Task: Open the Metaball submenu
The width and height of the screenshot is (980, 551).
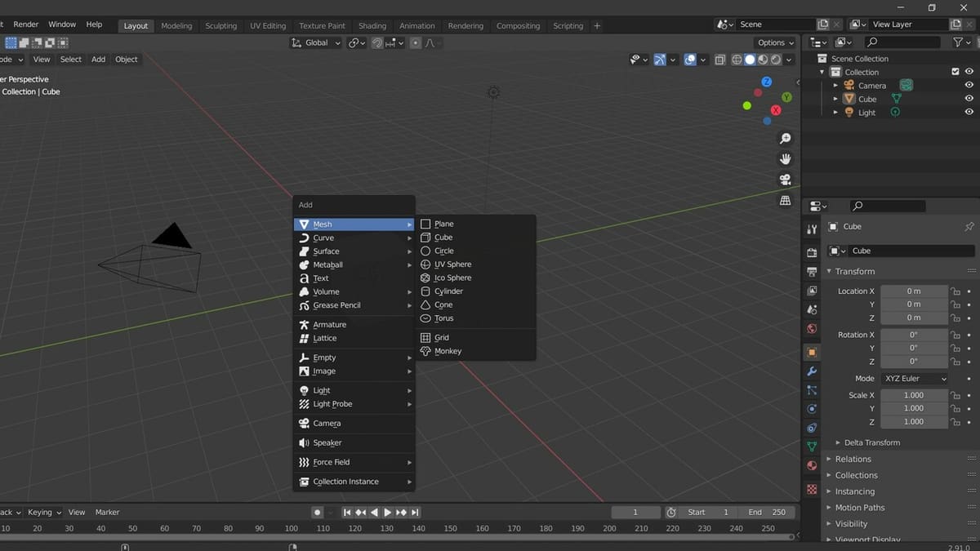Action: [354, 264]
